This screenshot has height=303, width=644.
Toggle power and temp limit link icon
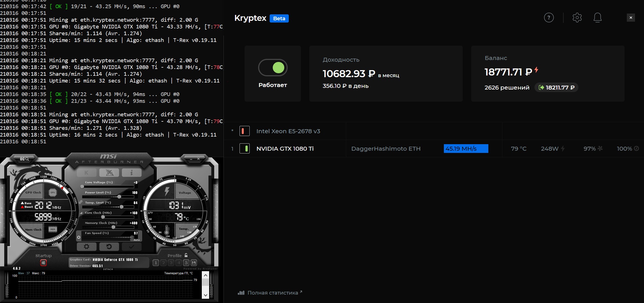(x=80, y=202)
